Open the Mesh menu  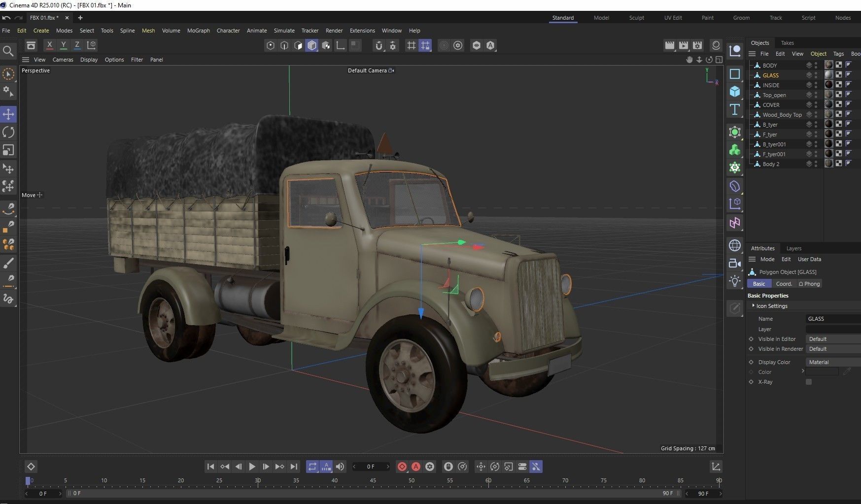coord(148,31)
